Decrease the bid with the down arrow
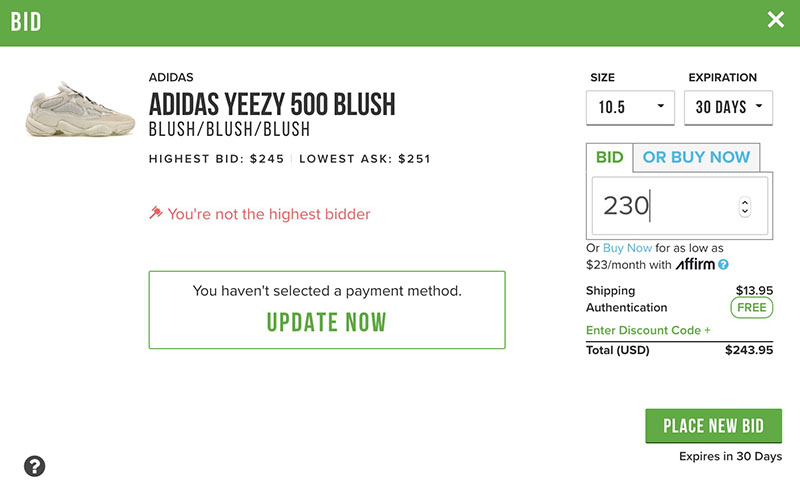 point(745,212)
